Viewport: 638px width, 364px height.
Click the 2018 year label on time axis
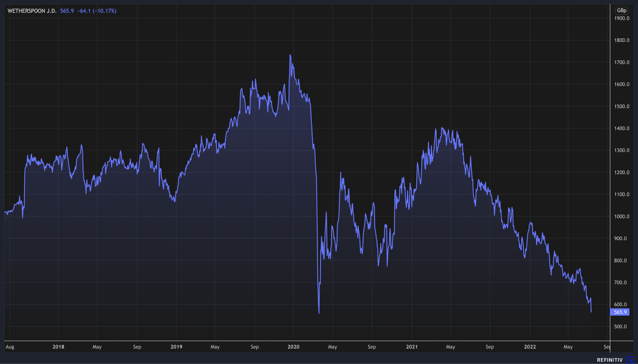tap(58, 347)
